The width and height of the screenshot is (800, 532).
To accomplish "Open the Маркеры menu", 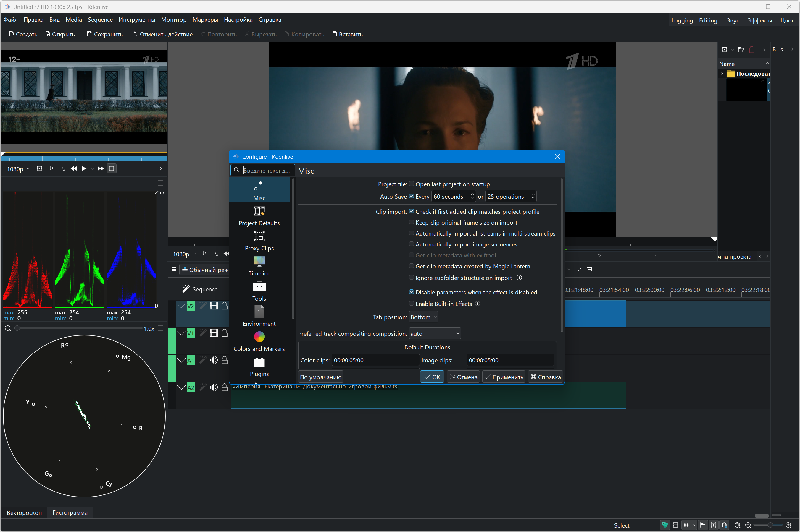I will click(205, 20).
